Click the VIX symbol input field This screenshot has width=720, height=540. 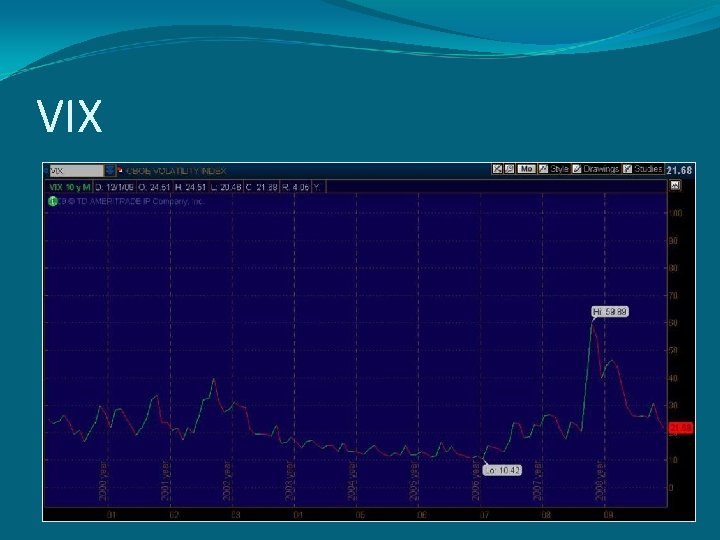pyautogui.click(x=77, y=171)
